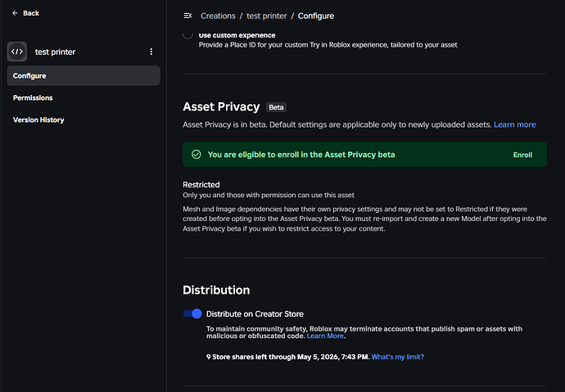565x392 pixels.
Task: Open the Configure tab in the sidebar
Action: (29, 76)
